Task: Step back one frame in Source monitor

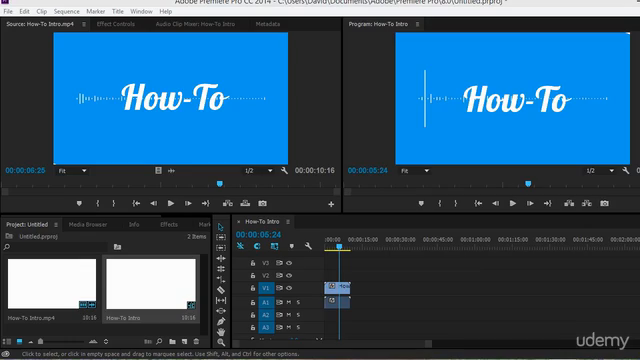Action: point(153,203)
